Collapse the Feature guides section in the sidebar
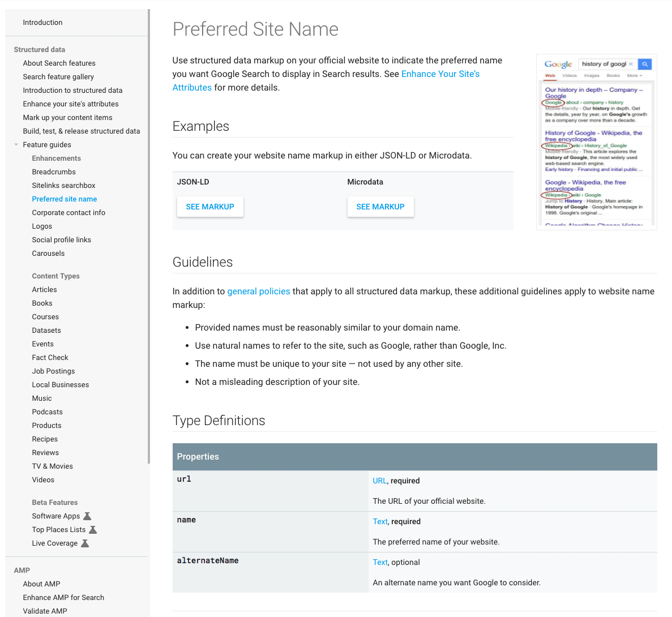 [x=16, y=144]
